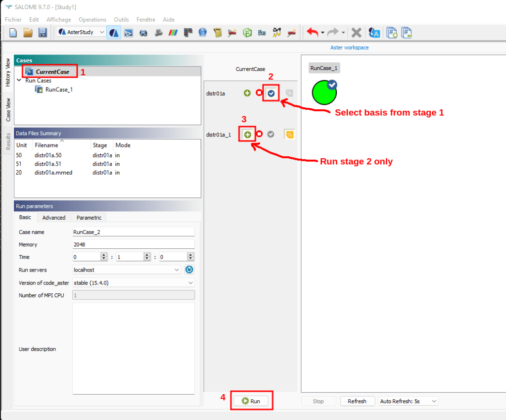Activate the AsterStudy module icon
This screenshot has width=506, height=420.
[x=113, y=33]
